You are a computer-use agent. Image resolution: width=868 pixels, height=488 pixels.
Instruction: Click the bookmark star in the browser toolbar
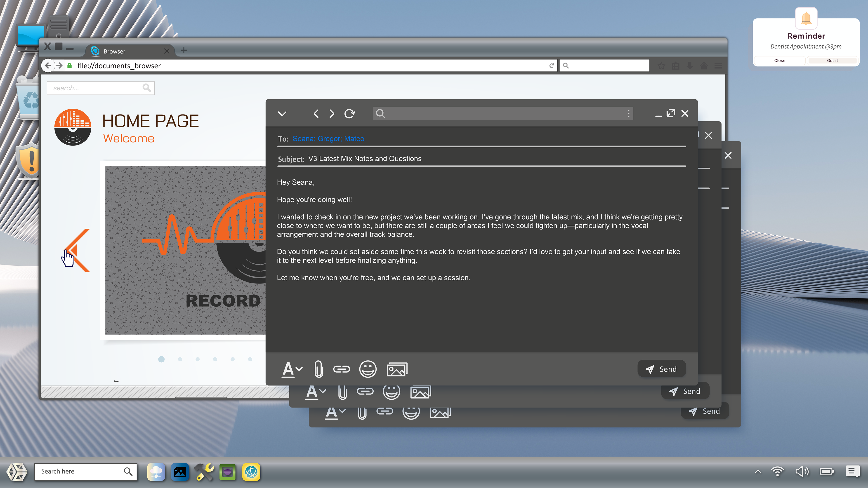point(661,66)
